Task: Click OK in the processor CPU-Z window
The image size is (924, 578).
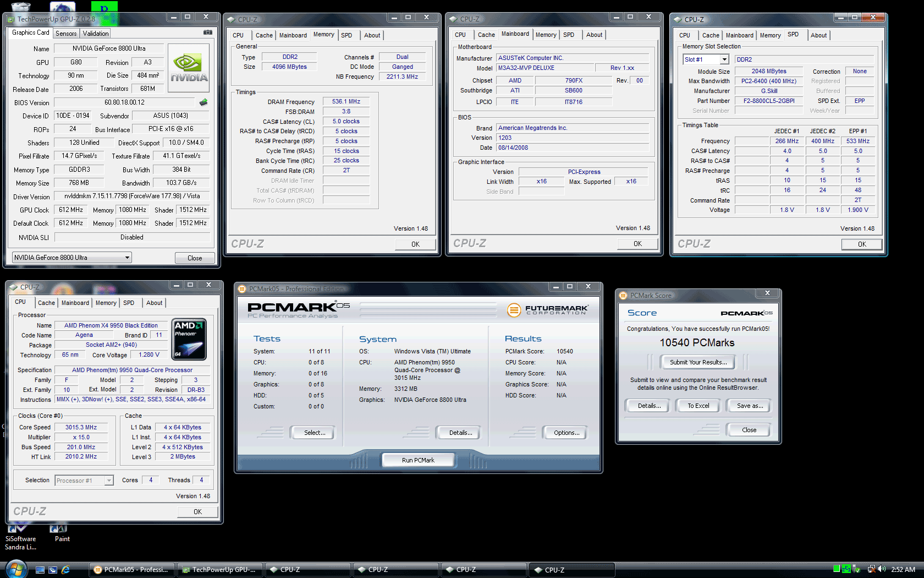Action: 197,512
